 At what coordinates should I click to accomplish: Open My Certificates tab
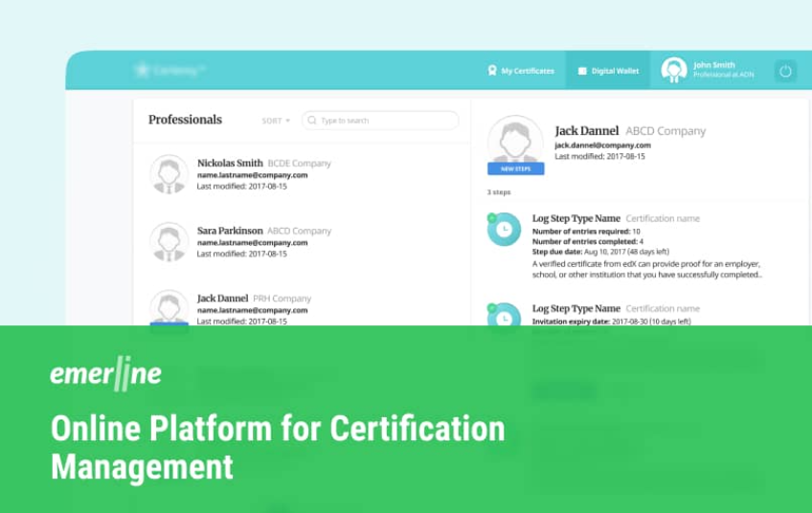[x=521, y=71]
